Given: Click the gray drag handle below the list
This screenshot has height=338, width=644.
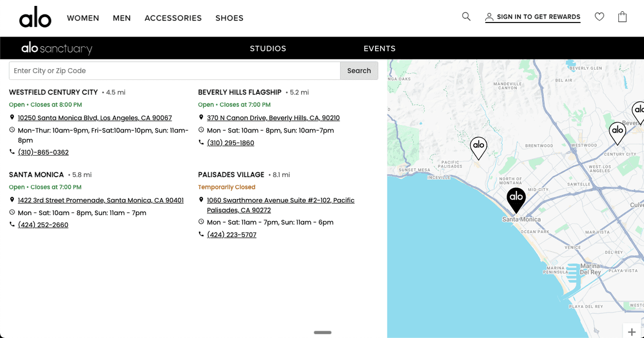Looking at the screenshot, I should point(323,333).
